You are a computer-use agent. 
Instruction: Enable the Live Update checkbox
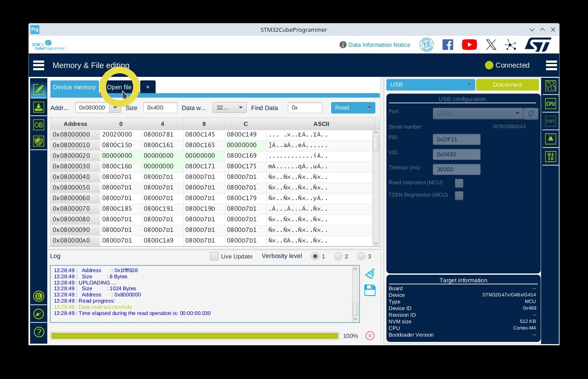tap(214, 256)
